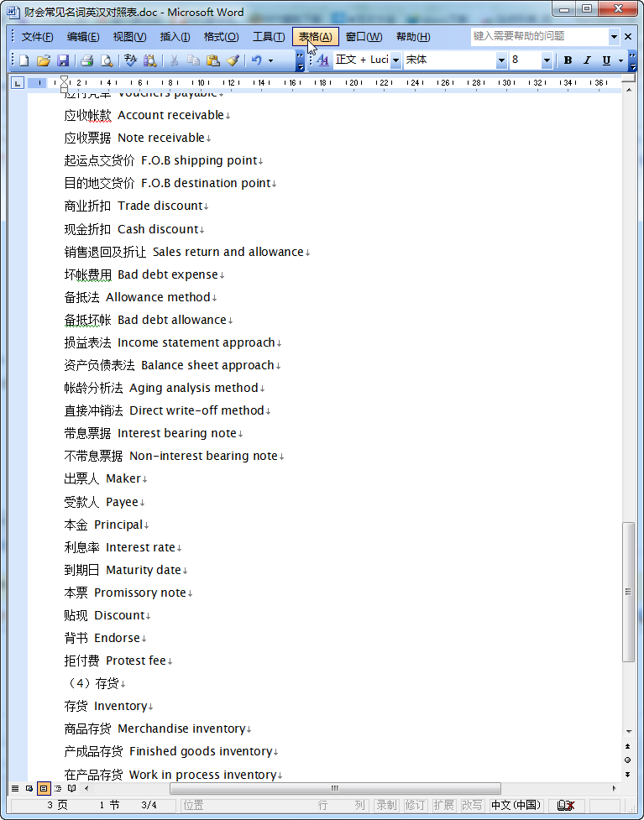Toggle 改写 overtype mode in status bar
Viewport: 644px width, 820px height.
pyautogui.click(x=471, y=806)
